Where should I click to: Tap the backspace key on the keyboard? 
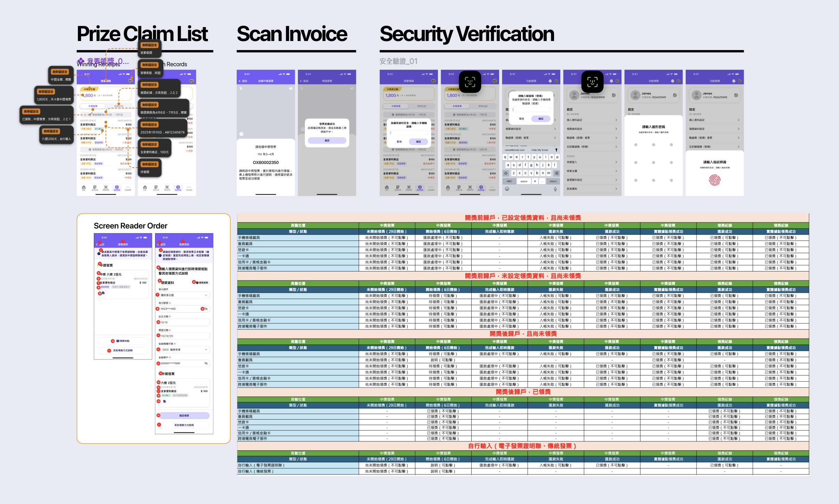(556, 173)
